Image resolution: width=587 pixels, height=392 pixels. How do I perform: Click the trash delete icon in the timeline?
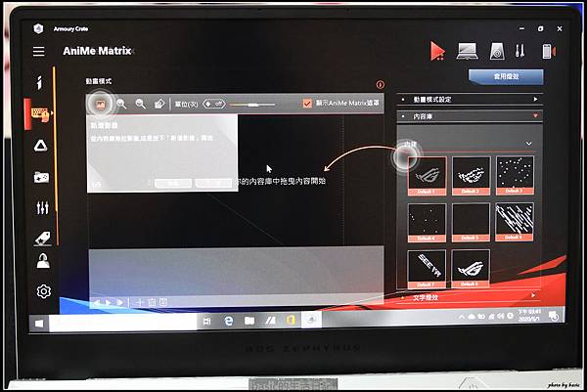click(x=152, y=302)
